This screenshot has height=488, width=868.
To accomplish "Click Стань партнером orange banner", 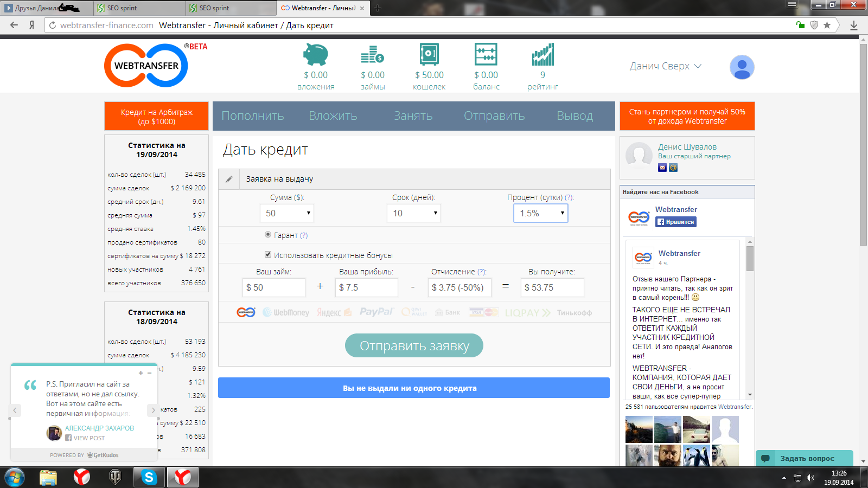I will pyautogui.click(x=687, y=116).
